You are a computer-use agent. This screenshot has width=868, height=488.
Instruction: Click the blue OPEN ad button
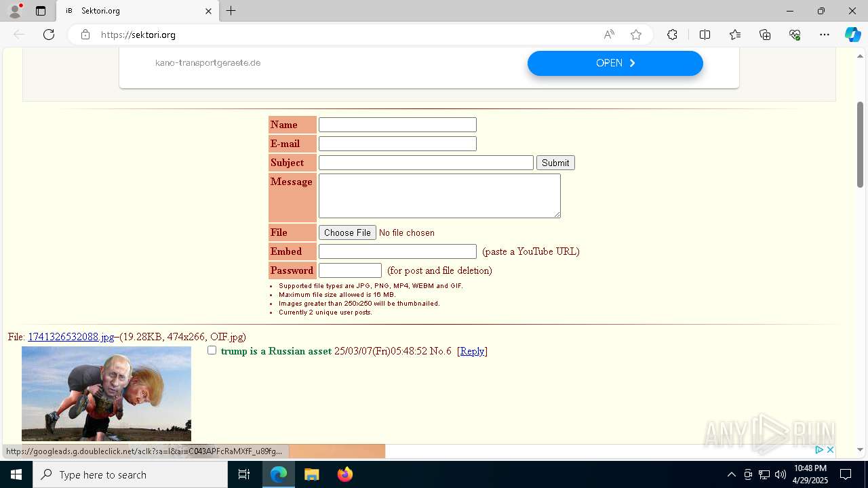point(615,63)
